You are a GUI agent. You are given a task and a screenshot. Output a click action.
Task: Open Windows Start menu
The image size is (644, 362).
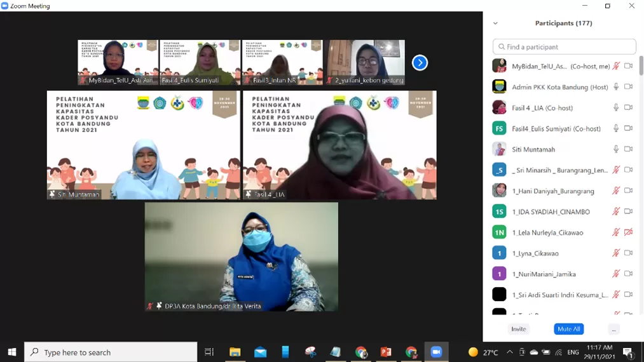coord(11,352)
